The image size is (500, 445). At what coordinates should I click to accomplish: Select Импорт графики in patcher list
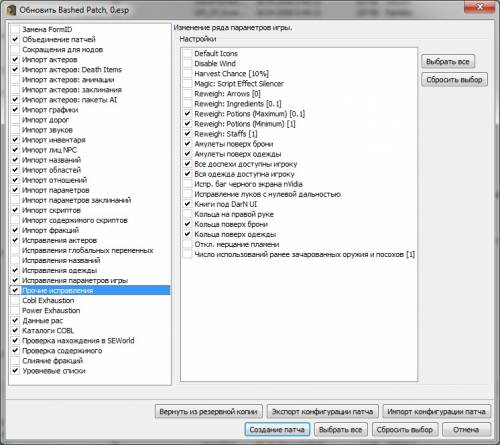coord(50,110)
